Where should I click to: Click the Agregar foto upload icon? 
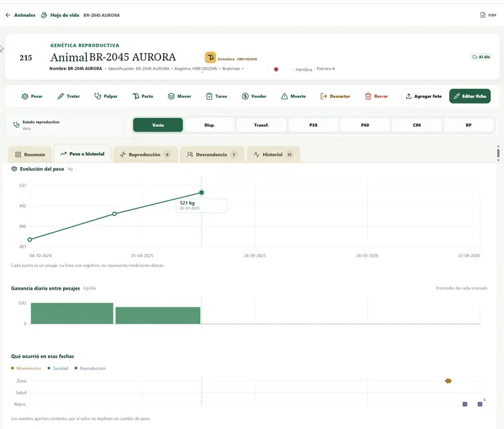[x=408, y=96]
